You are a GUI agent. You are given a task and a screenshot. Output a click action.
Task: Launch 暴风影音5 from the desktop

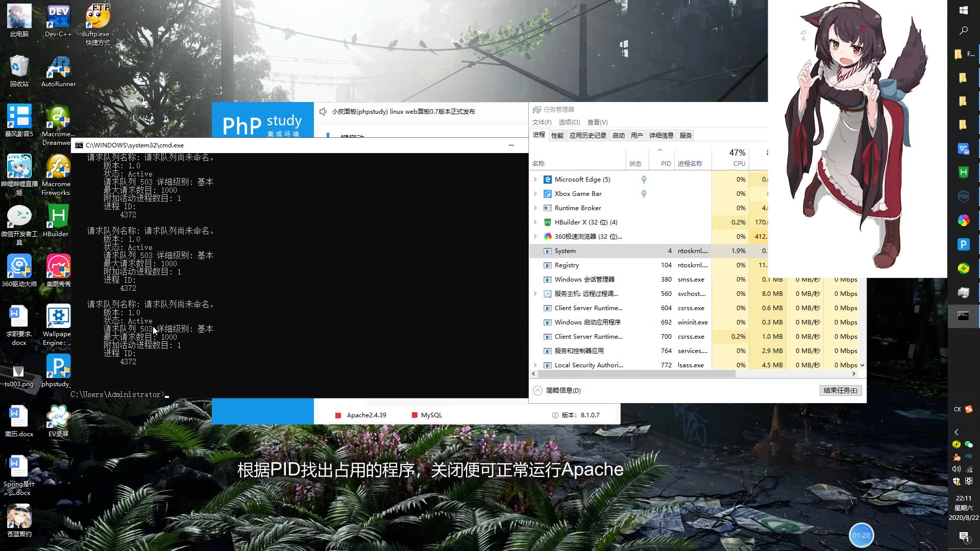click(x=19, y=120)
